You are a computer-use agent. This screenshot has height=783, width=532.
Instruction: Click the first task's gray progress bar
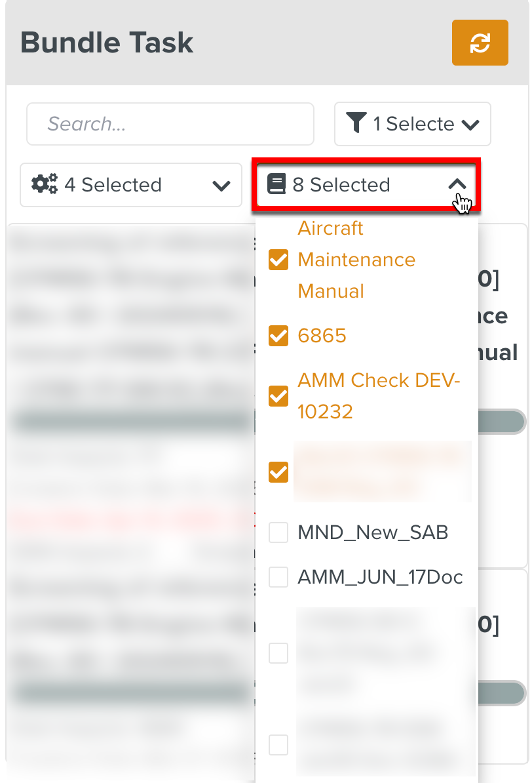coord(131,422)
